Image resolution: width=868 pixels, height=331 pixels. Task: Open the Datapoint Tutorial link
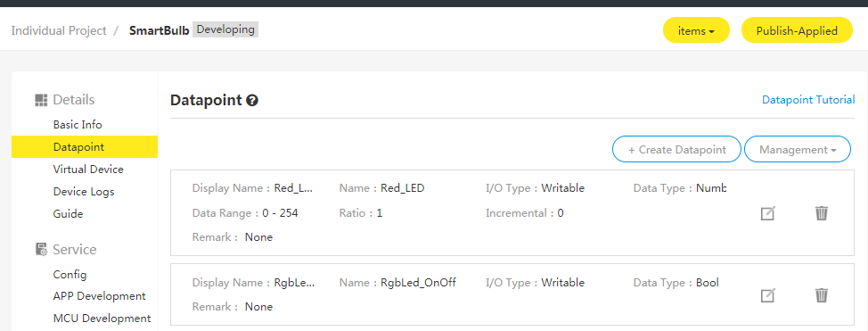pyautogui.click(x=808, y=100)
